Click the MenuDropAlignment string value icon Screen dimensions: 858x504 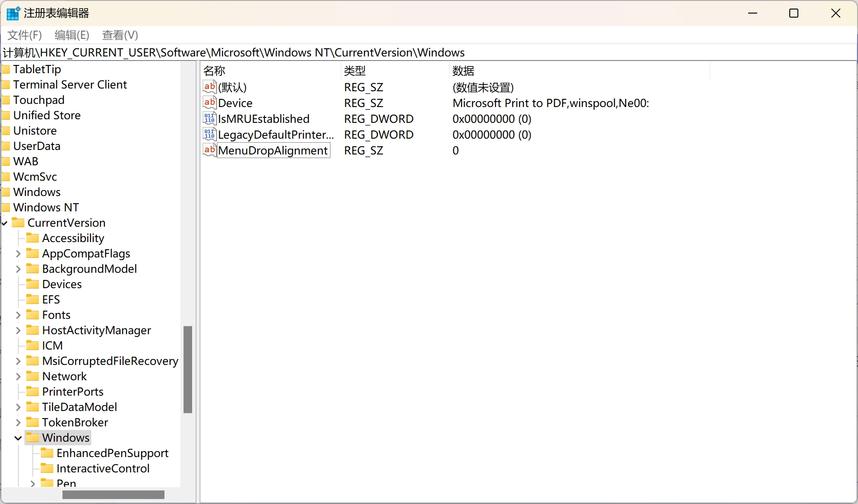coord(209,150)
